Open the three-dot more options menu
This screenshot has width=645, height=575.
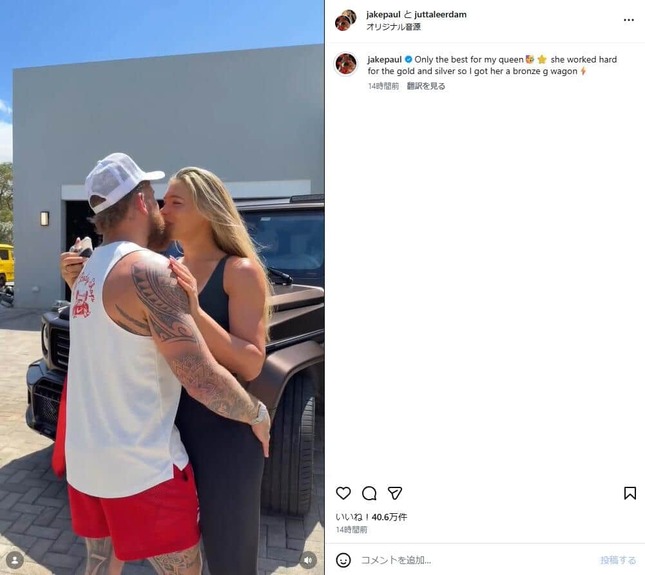(629, 20)
